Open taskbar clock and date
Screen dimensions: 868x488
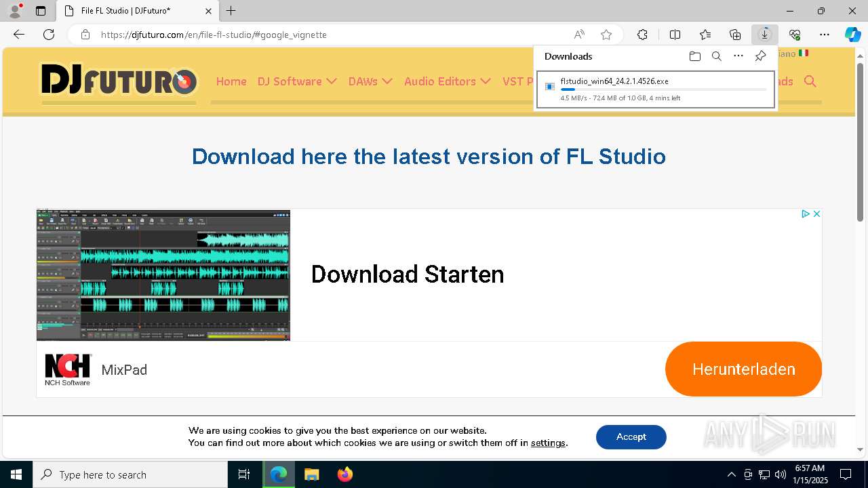tap(810, 474)
